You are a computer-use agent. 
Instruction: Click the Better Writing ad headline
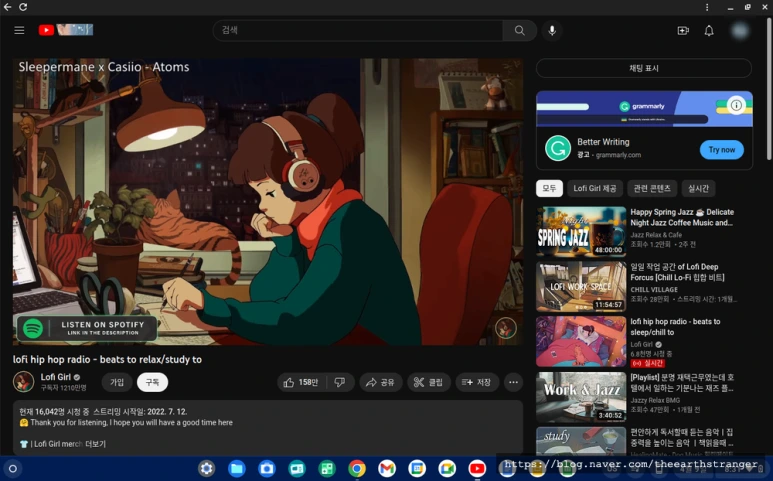(603, 142)
